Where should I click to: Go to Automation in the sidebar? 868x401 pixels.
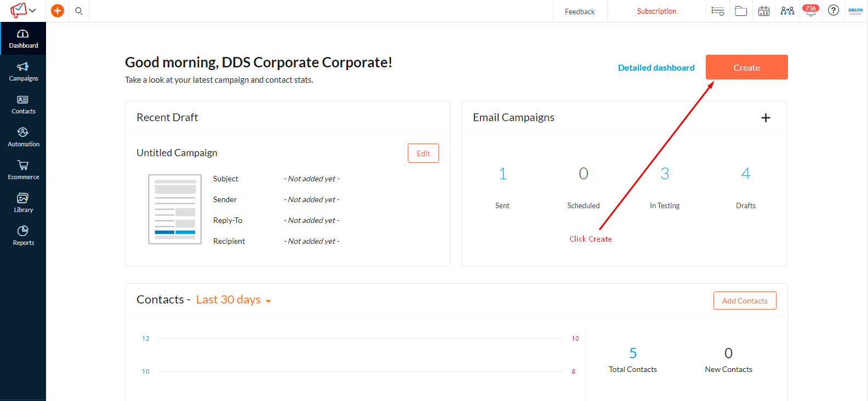(x=23, y=137)
